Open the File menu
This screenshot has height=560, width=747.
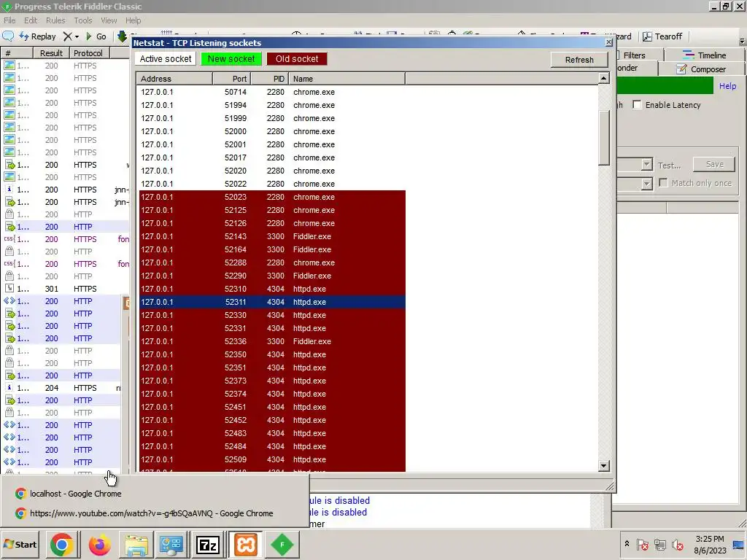(9, 20)
